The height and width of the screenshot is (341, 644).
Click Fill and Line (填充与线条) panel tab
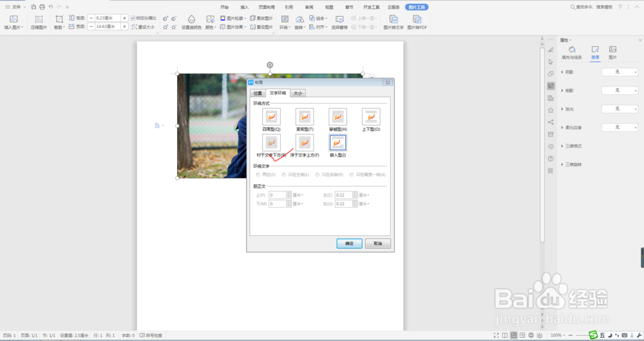point(572,53)
